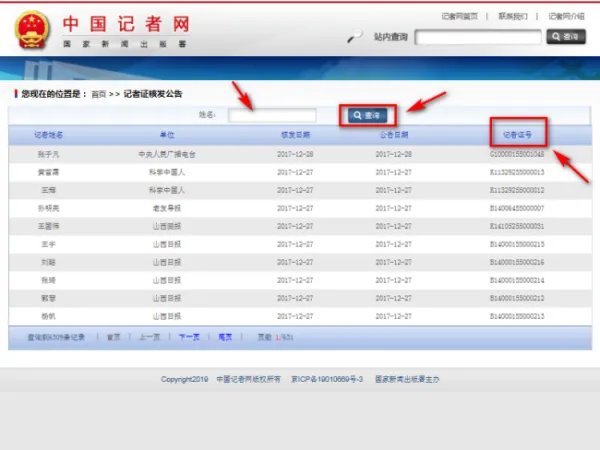Click the 上一页 previous page link
The width and height of the screenshot is (600, 450).
pos(150,337)
